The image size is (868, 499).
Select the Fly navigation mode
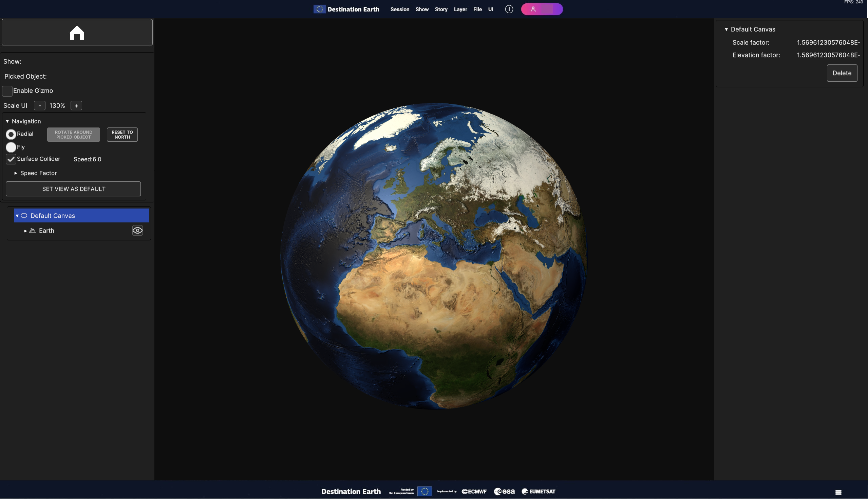pyautogui.click(x=11, y=147)
